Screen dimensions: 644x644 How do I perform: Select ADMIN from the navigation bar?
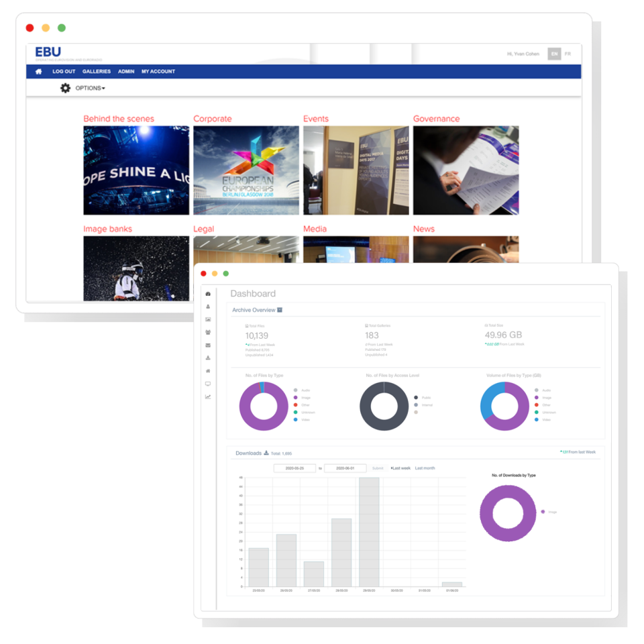(x=126, y=71)
